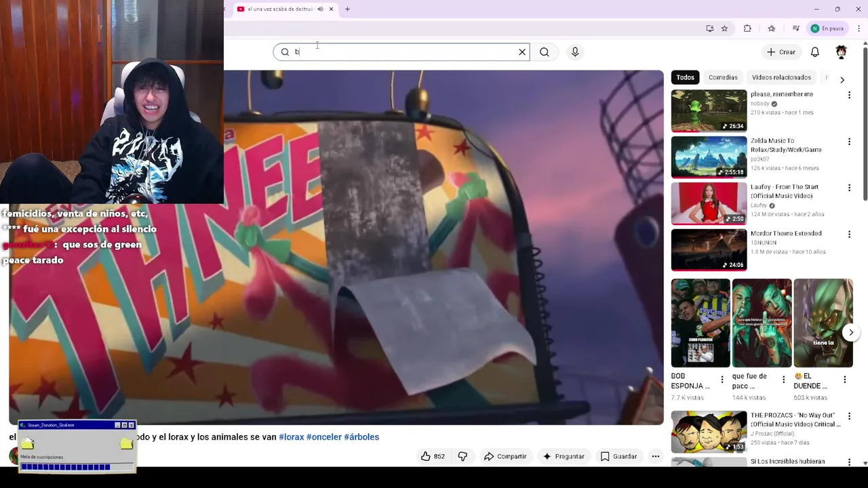Screen dimensions: 868x488
Task: Open the YouTube notifications bell
Action: coord(815,52)
